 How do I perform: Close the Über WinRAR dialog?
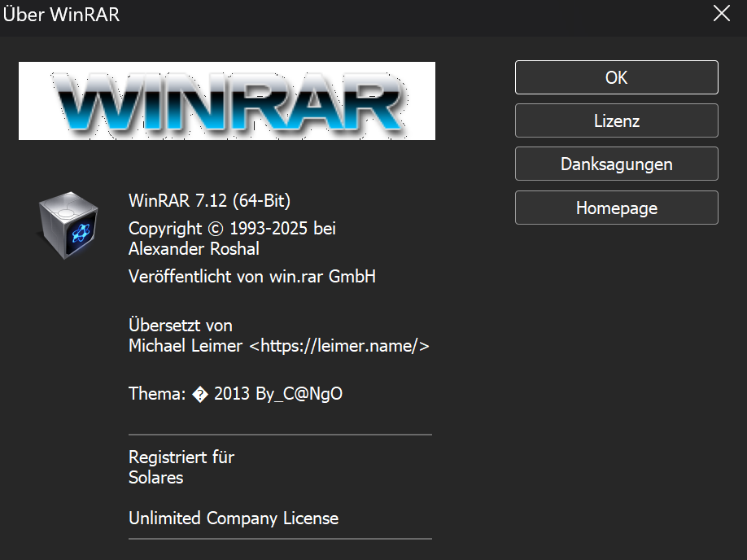click(722, 14)
